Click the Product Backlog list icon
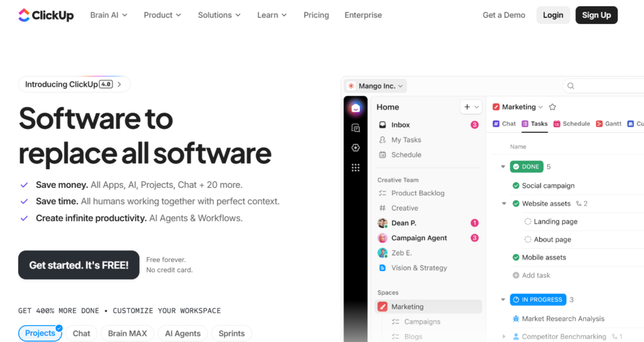Viewport: 644px width, 342px height. tap(382, 193)
